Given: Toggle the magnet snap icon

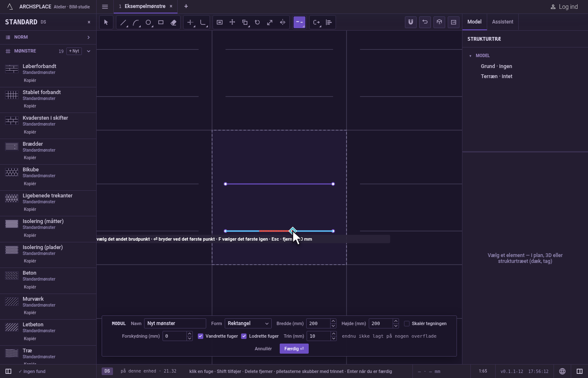Looking at the screenshot, I should 411,22.
